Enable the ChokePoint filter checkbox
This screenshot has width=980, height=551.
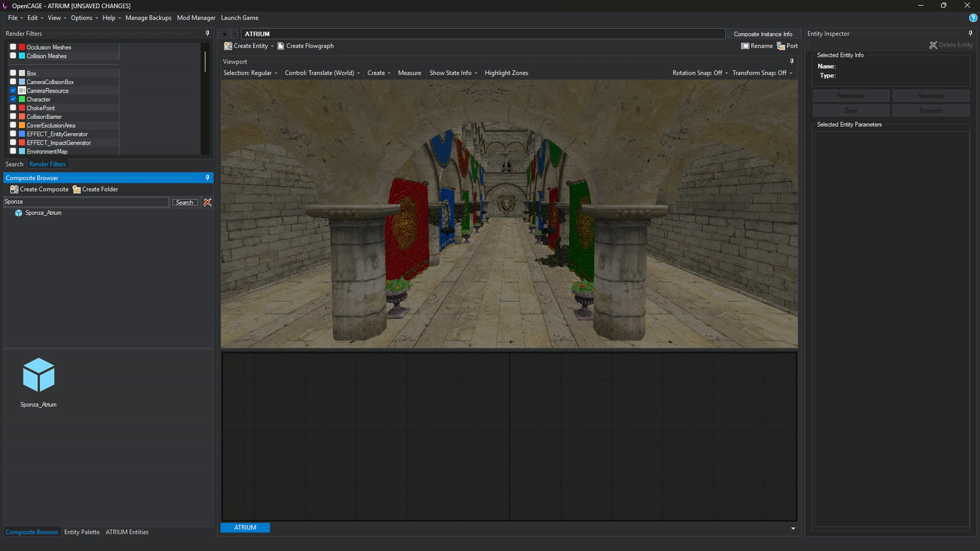(13, 108)
